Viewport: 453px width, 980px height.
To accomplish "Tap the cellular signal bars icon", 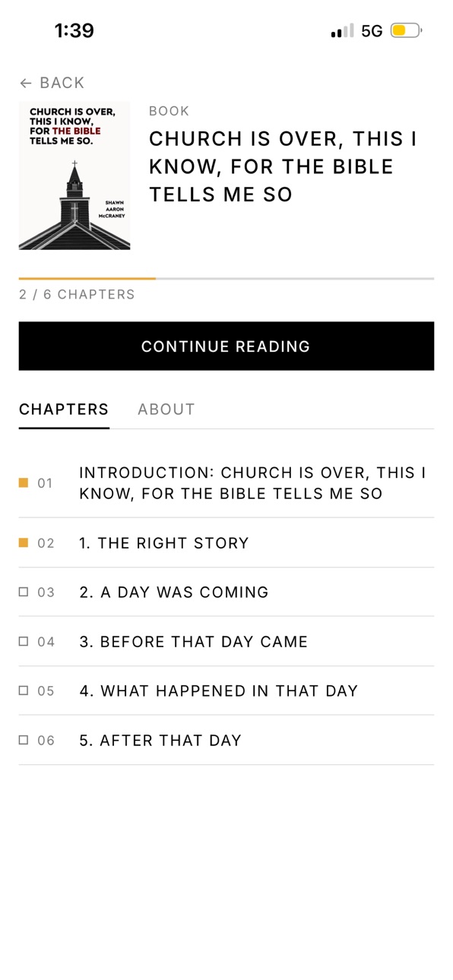I will point(342,31).
